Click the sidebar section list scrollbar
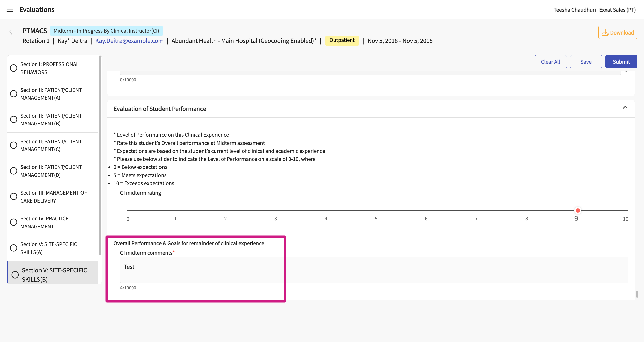Viewport: 644px width, 342px height. (x=100, y=155)
